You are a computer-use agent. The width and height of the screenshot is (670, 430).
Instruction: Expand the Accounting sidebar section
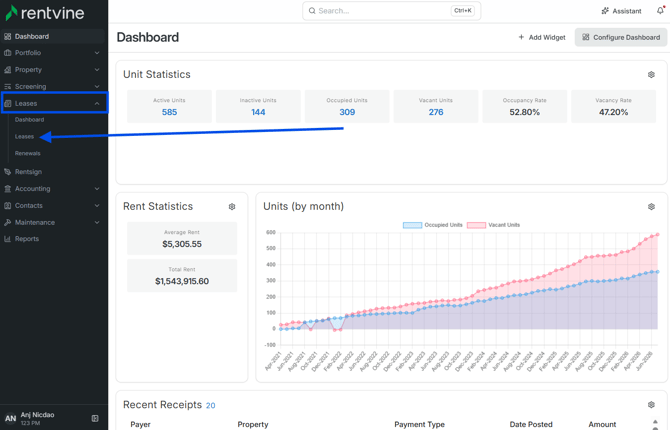point(52,189)
